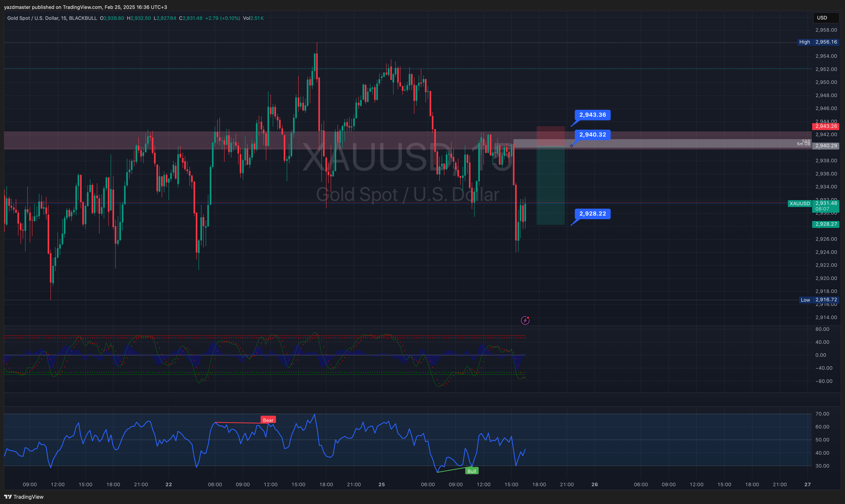Click the 70.00 RSI scale label

point(822,414)
